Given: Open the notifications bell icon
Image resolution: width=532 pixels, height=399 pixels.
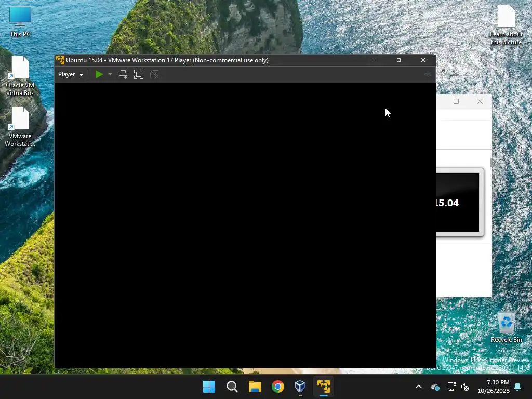Looking at the screenshot, I should pos(518,387).
